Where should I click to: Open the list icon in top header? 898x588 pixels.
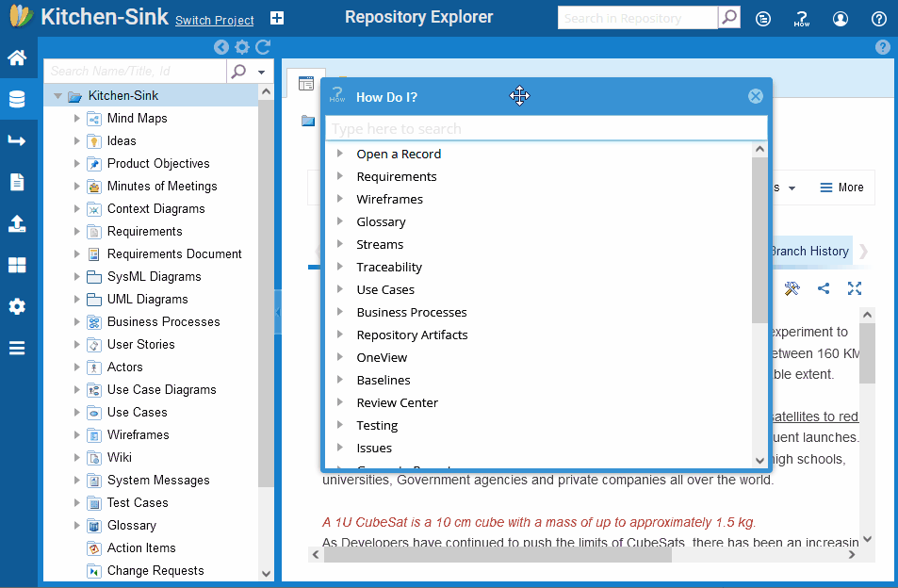pyautogui.click(x=763, y=19)
